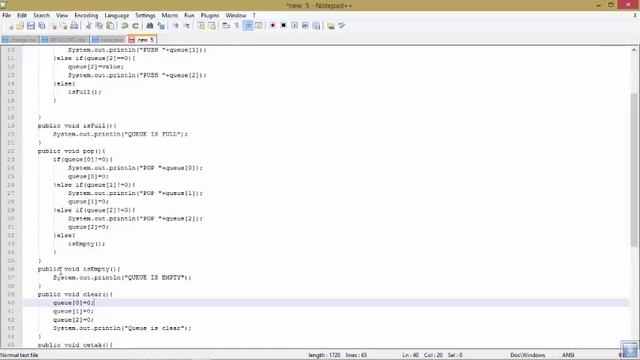Open the Run menu

pyautogui.click(x=189, y=16)
